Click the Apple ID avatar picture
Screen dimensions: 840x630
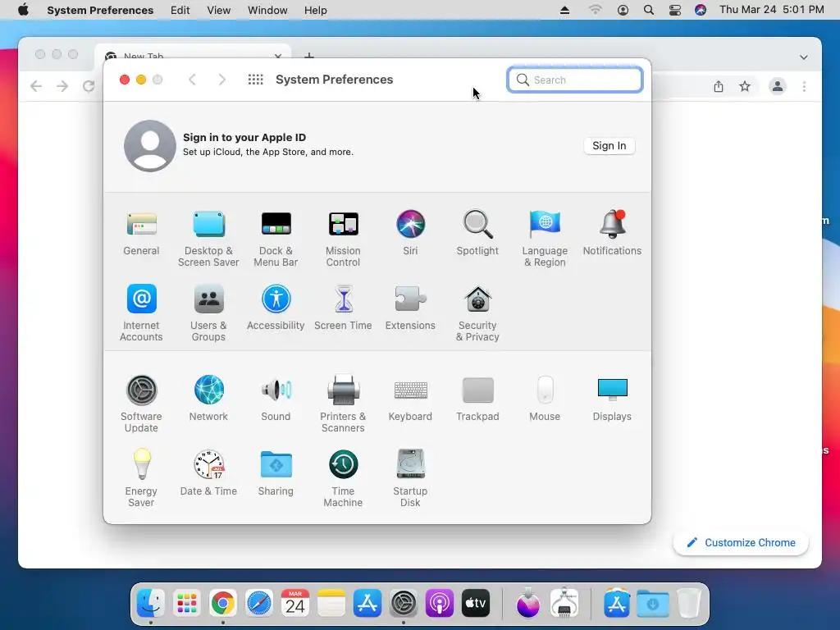150,146
